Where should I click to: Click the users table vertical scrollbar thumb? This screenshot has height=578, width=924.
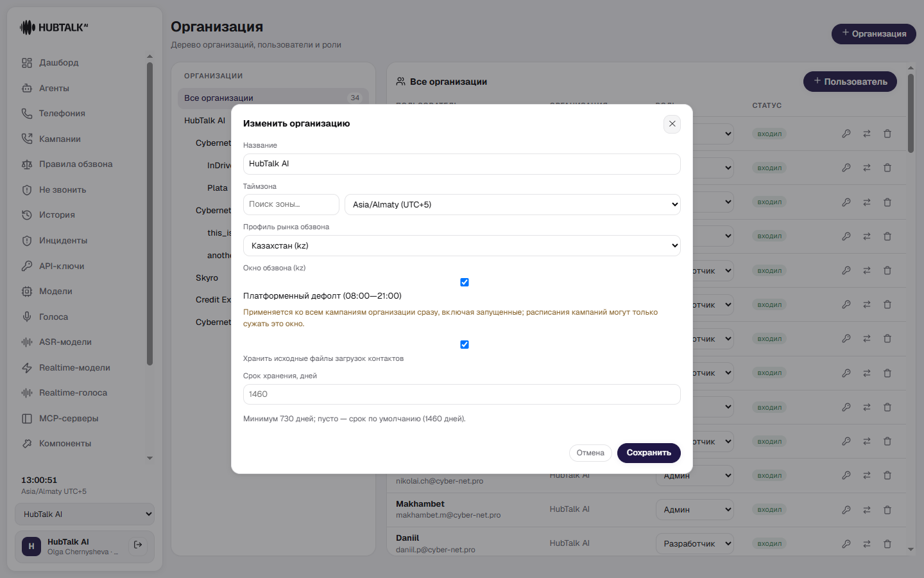tap(911, 114)
